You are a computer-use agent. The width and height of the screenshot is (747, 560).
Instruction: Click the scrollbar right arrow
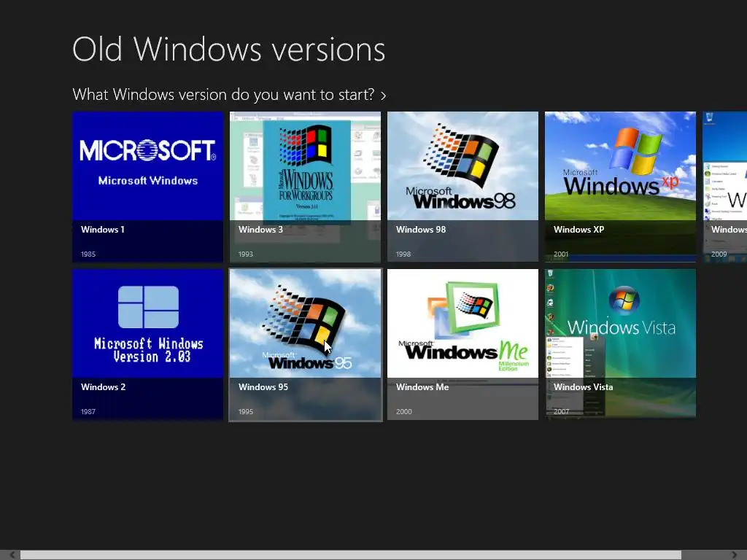[x=734, y=555]
